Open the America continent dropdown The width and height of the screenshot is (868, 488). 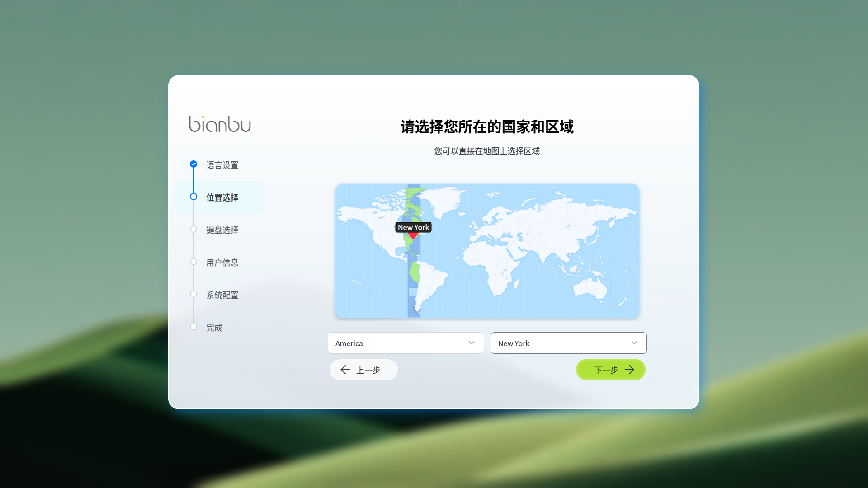[x=406, y=343]
